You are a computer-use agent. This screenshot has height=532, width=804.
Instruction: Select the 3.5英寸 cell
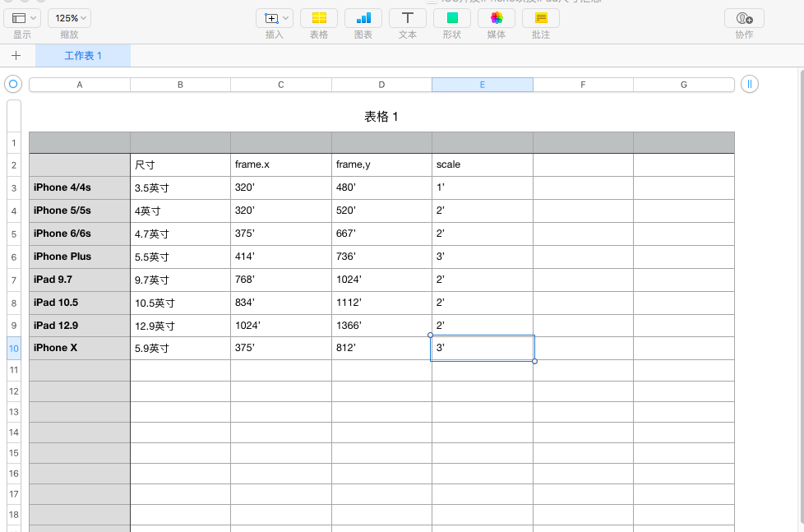tap(181, 187)
